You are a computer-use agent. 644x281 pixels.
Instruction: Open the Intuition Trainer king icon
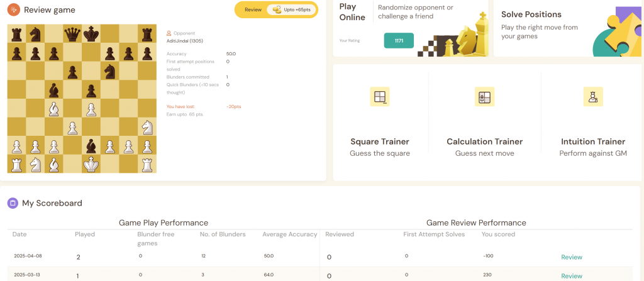pyautogui.click(x=593, y=97)
